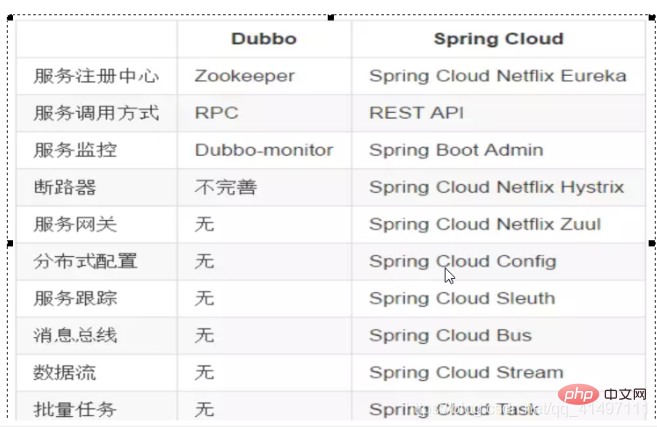Click the right-middle selection handle
657x427 pixels.
coord(652,243)
